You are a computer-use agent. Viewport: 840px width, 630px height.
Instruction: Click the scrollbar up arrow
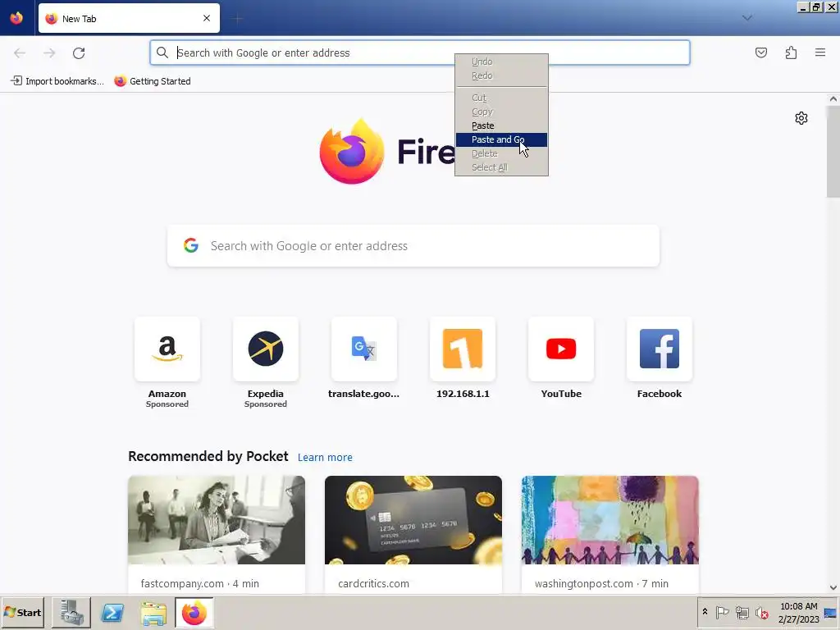(x=833, y=98)
